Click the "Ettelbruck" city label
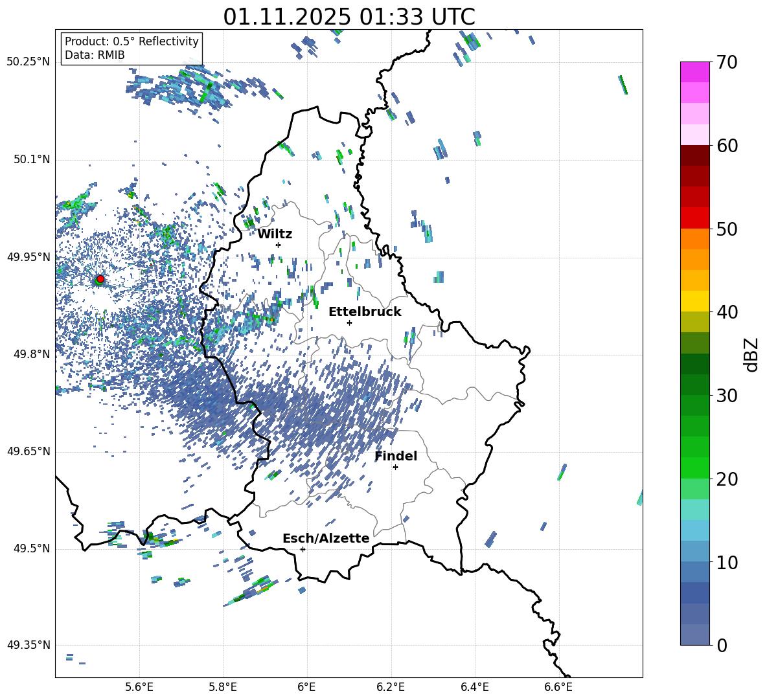Image resolution: width=767 pixels, height=700 pixels. (x=365, y=311)
